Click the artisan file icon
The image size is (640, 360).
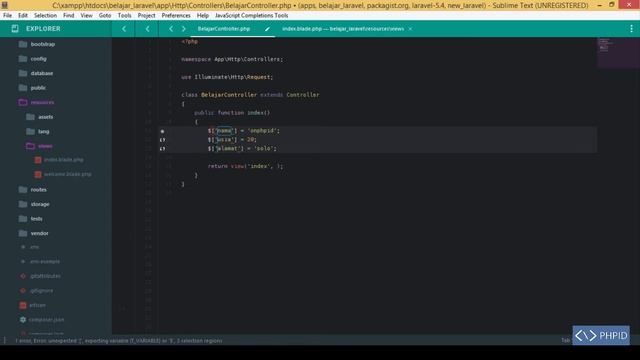pos(23,305)
